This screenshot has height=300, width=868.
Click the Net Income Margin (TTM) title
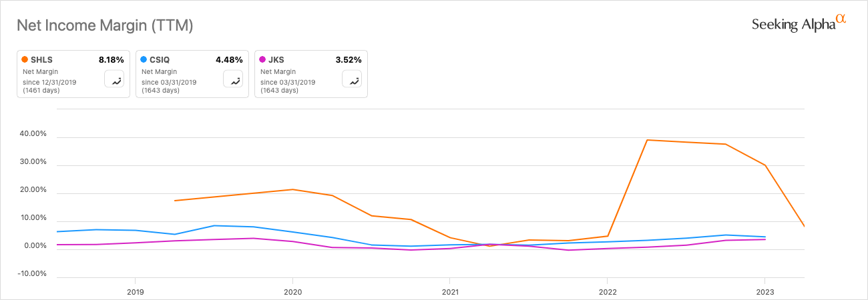click(105, 26)
